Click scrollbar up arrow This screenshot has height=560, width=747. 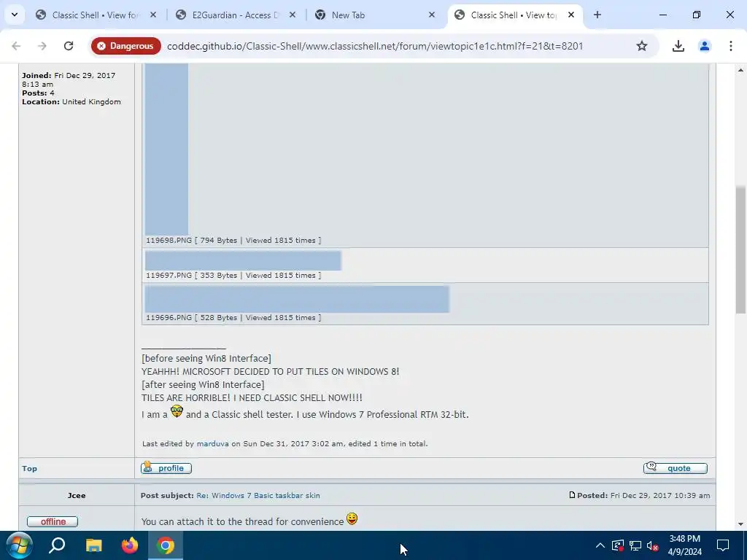pos(740,70)
